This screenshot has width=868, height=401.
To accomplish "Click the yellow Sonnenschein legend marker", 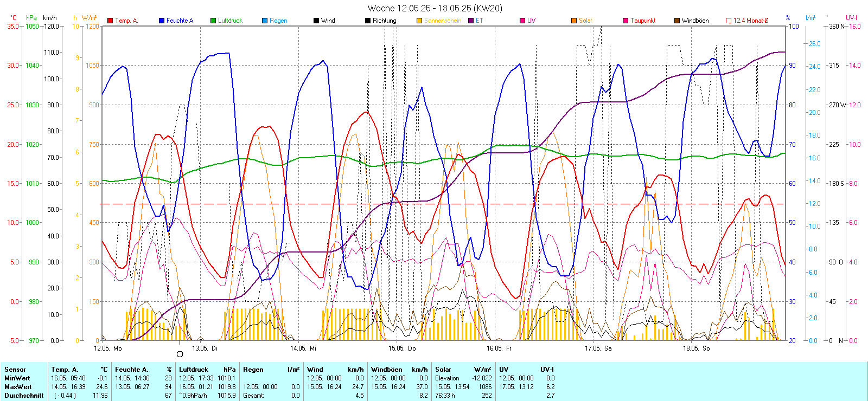I will pos(419,21).
